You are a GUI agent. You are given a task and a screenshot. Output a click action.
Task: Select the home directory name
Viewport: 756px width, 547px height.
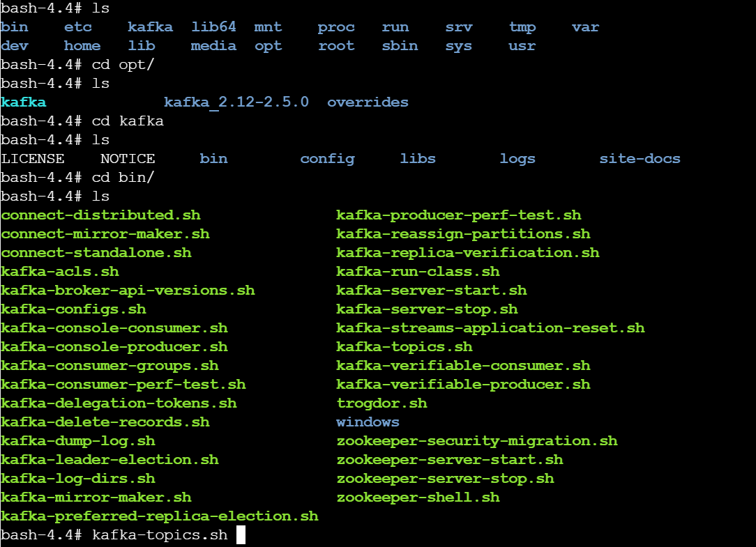tap(82, 45)
